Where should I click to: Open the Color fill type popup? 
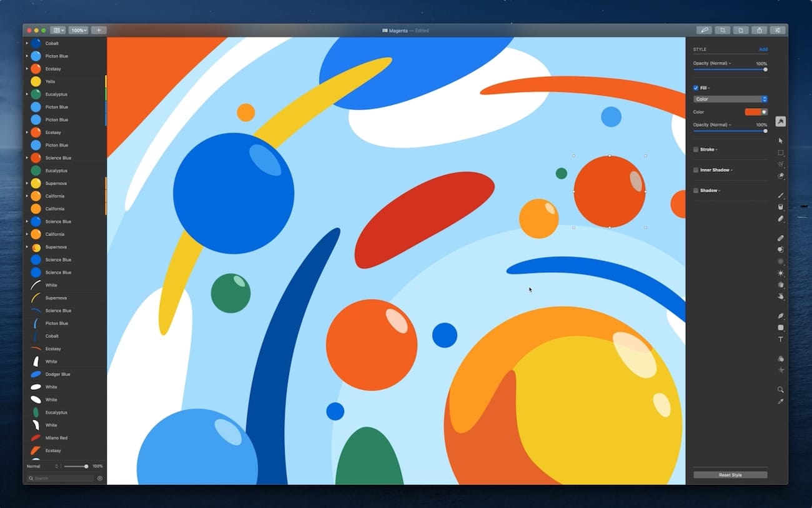tap(730, 99)
